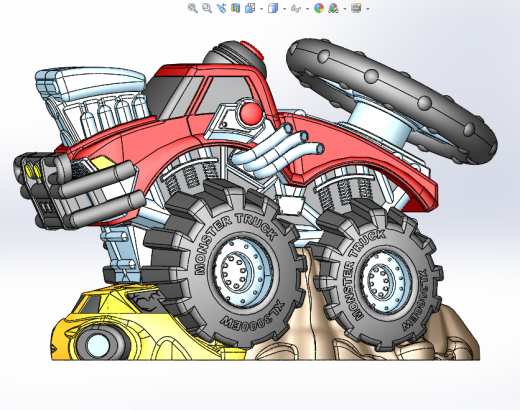Viewport: 520px width, 410px height.
Task: Open the View Orientation cube icon
Action: coord(250,8)
